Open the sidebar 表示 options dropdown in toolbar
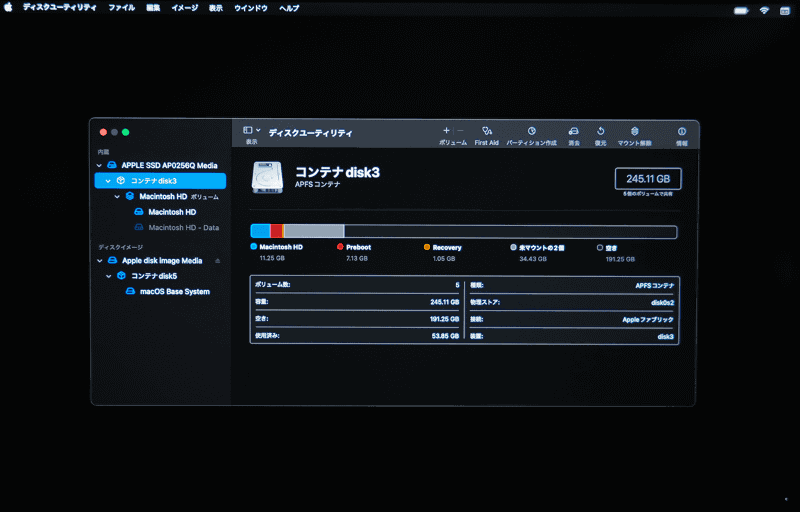 252,131
